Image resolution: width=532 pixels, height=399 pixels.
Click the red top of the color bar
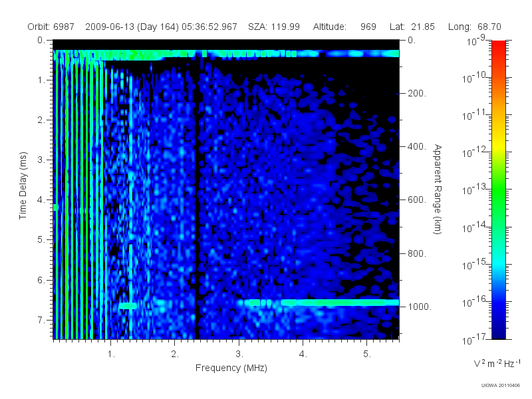coord(498,47)
